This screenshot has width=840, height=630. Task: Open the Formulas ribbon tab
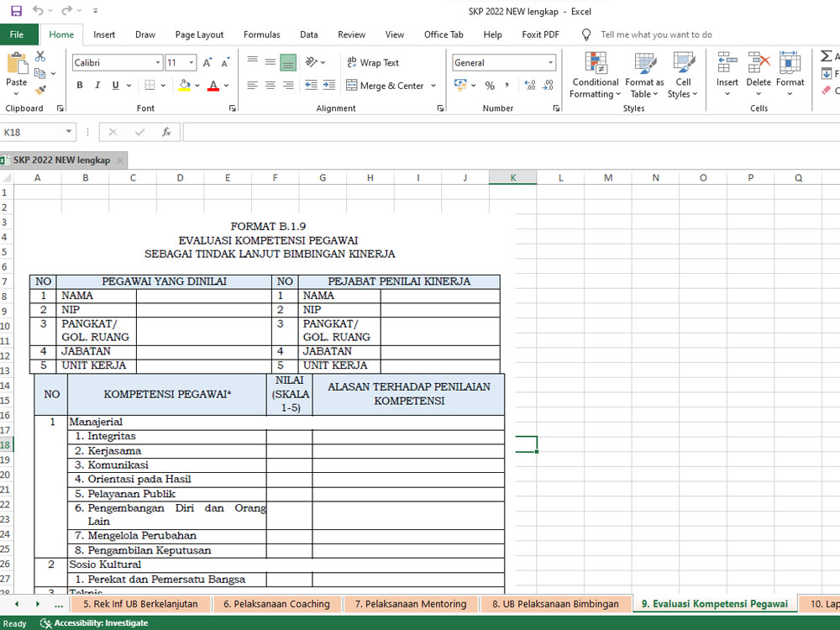[261, 34]
